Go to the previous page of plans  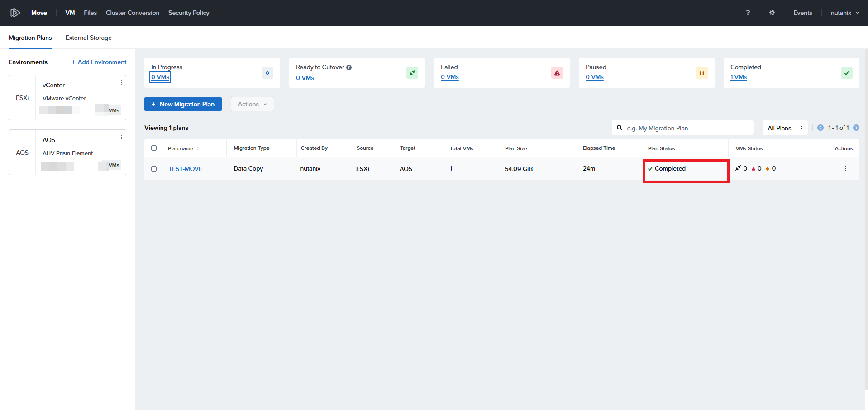(x=820, y=128)
